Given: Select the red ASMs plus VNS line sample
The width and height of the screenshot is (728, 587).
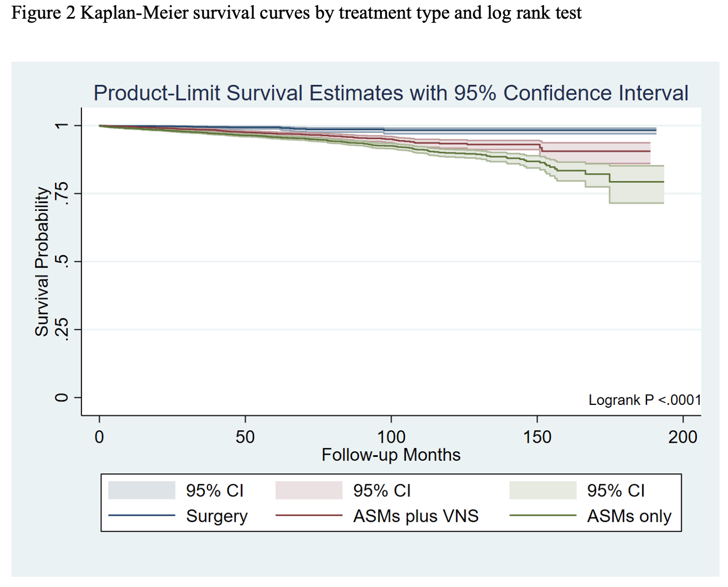Looking at the screenshot, I should (309, 516).
